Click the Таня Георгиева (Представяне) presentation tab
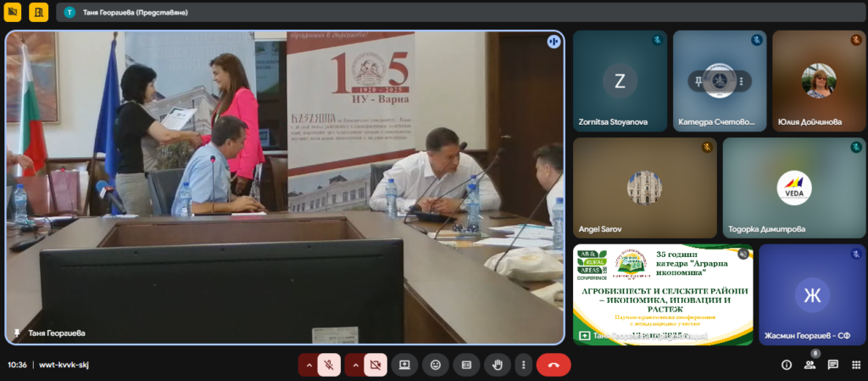The image size is (868, 381). coord(136,13)
